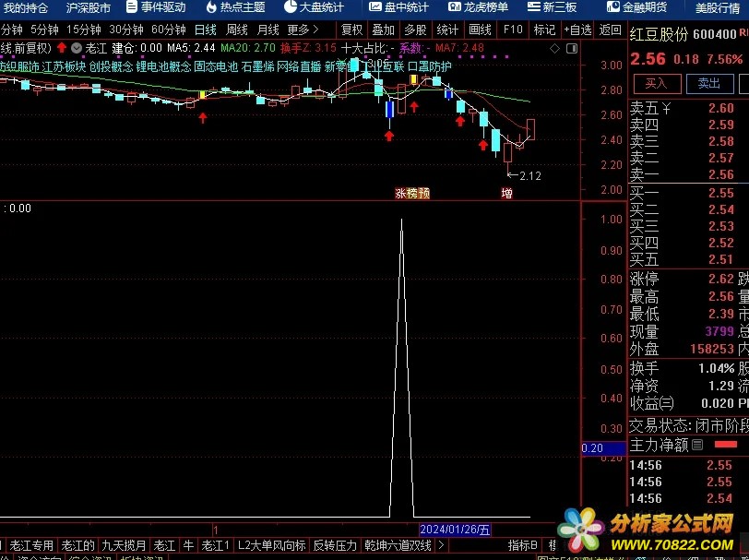Show more indicator tabs with the chevron
The height and width of the screenshot is (560, 749).
coord(441,544)
